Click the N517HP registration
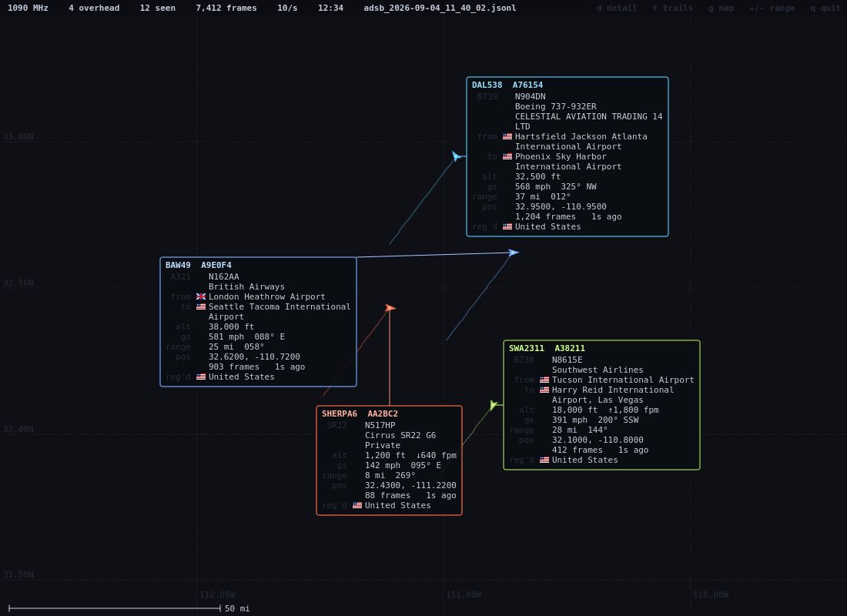Viewport: 847px width, 616px height. pos(380,425)
